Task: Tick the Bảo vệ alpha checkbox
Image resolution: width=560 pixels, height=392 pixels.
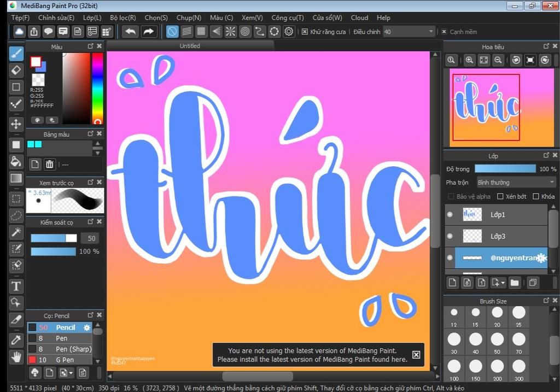Action: tap(451, 196)
